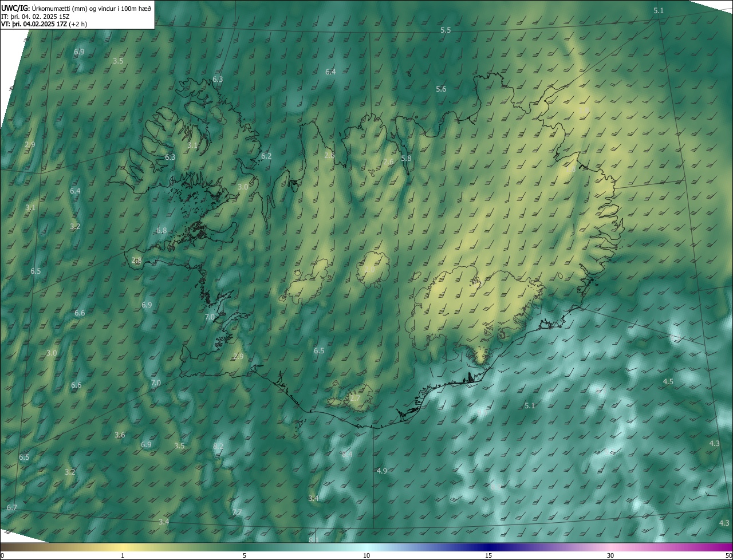Click the 8.2 value label

218,446
